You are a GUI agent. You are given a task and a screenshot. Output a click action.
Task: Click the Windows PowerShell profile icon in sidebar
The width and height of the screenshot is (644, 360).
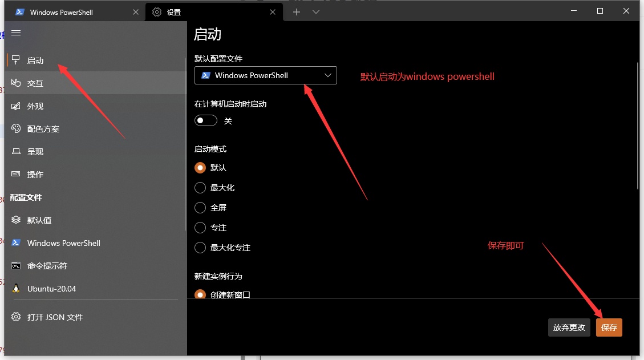click(16, 242)
